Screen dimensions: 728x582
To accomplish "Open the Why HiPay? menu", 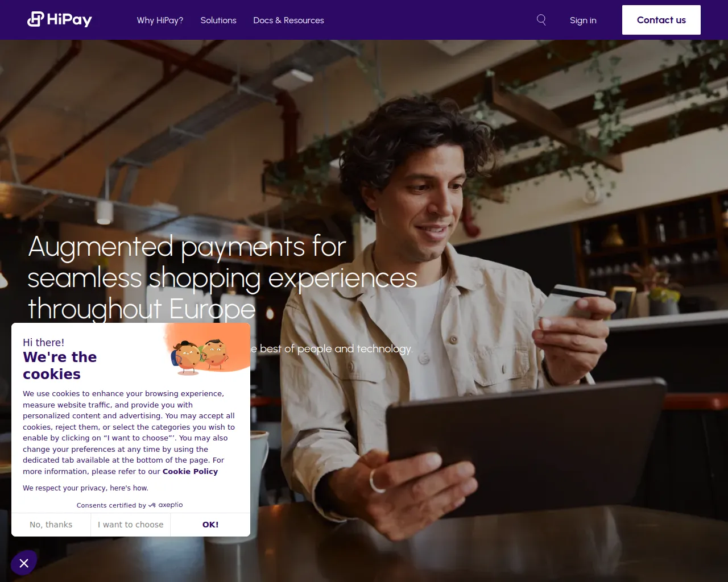I will [160, 20].
